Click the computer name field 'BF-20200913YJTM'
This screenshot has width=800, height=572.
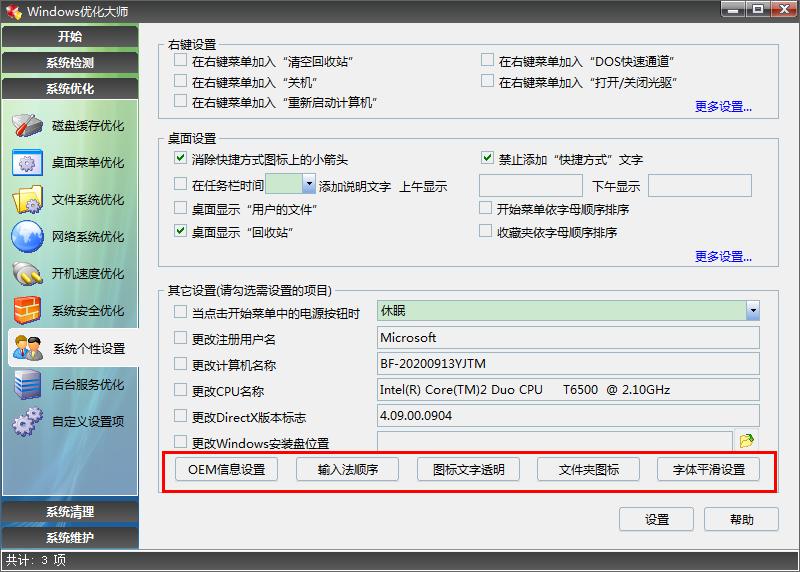(568, 364)
